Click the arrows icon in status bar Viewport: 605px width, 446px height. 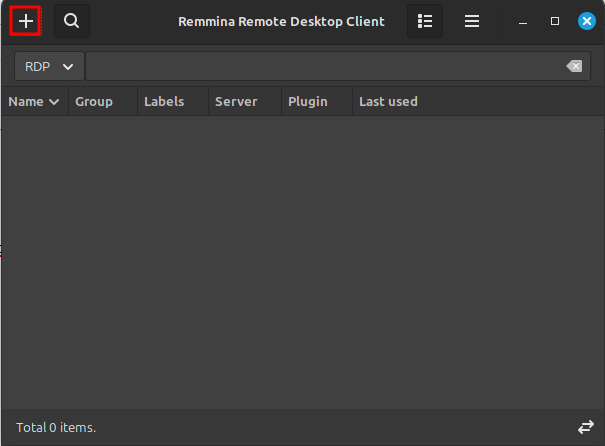[x=585, y=427]
